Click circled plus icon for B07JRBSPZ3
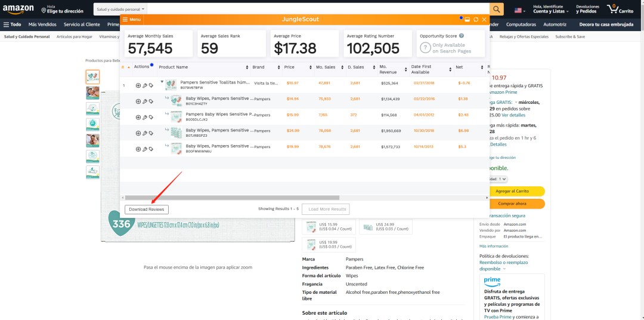644x320 pixels. tap(138, 133)
